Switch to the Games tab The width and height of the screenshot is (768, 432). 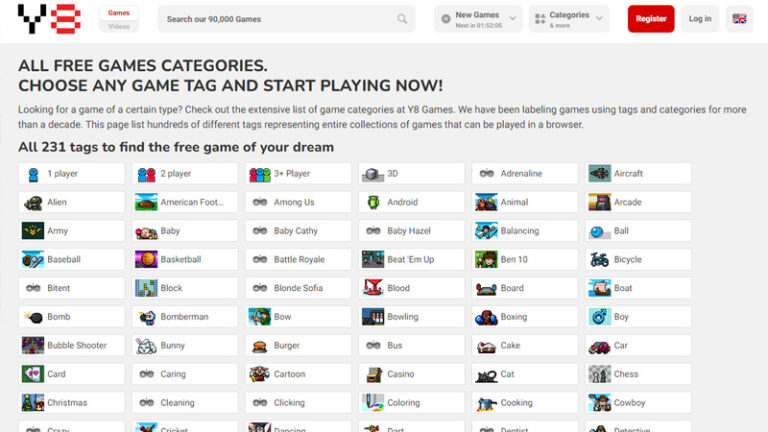(119, 13)
